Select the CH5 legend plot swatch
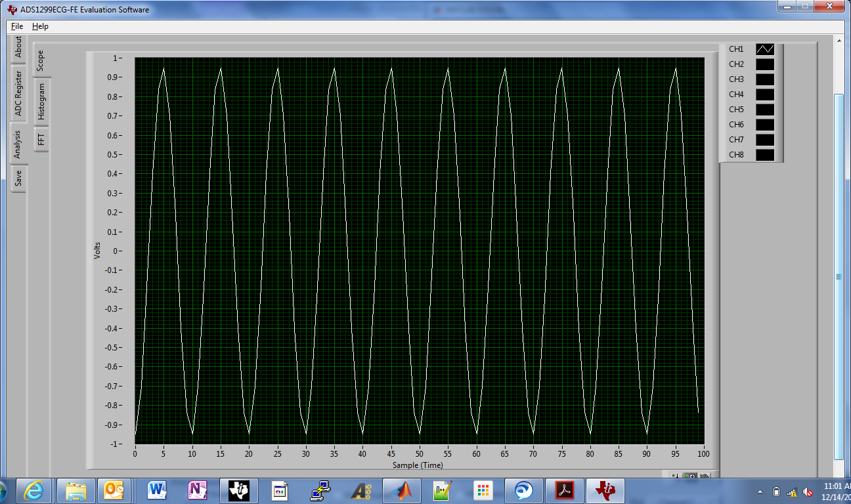Image resolution: width=851 pixels, height=504 pixels. pyautogui.click(x=765, y=110)
